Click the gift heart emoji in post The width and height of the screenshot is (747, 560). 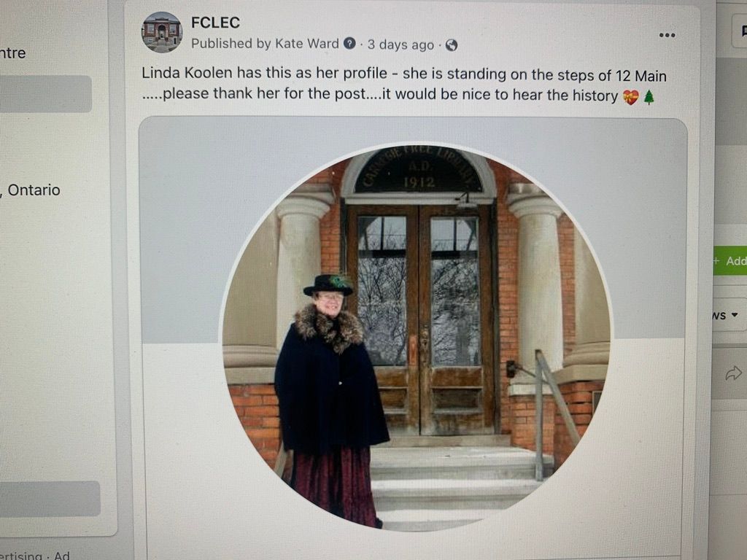point(631,97)
